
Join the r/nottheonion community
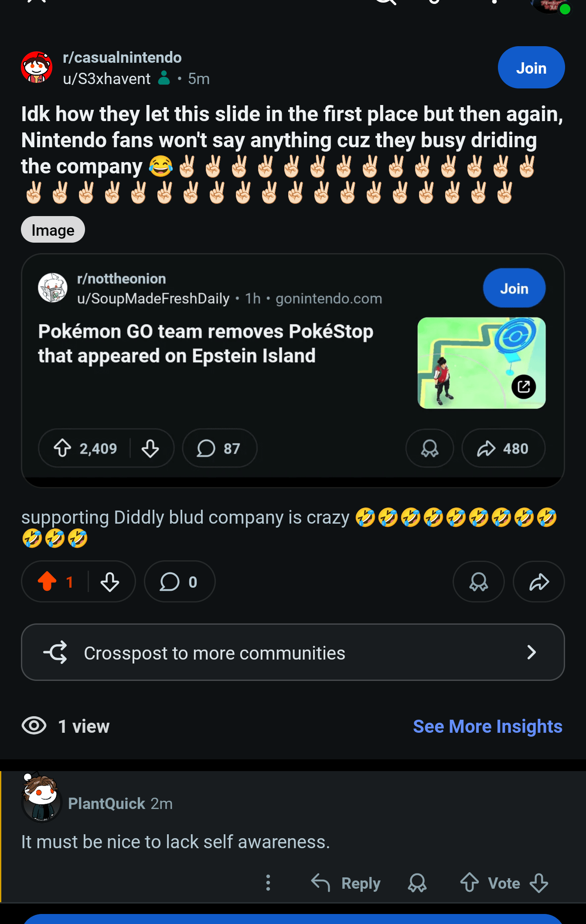point(514,288)
